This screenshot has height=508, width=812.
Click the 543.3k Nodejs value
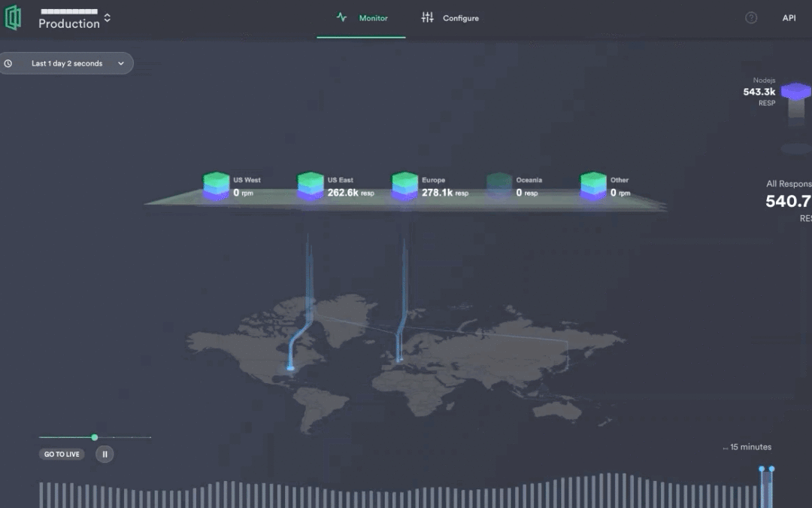(759, 92)
